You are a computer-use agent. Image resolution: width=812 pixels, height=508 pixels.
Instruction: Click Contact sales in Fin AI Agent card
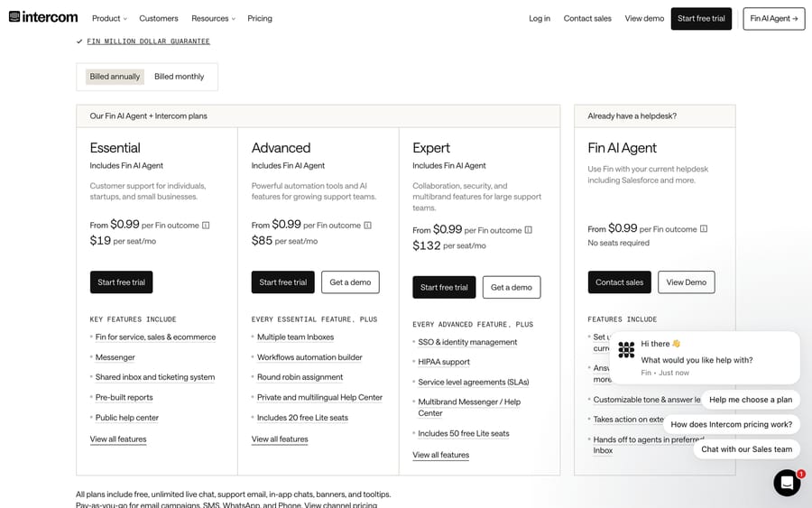tap(619, 282)
